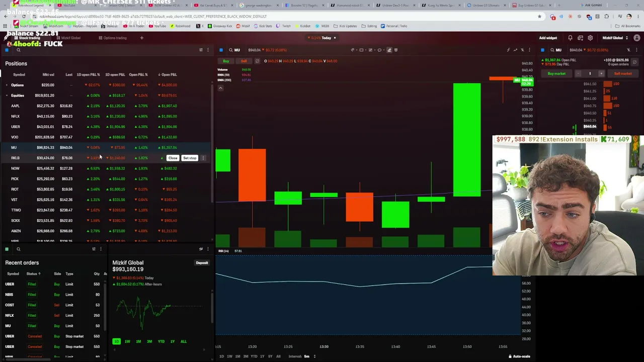Toggle hide-values eye icon in account widget

click(x=201, y=249)
